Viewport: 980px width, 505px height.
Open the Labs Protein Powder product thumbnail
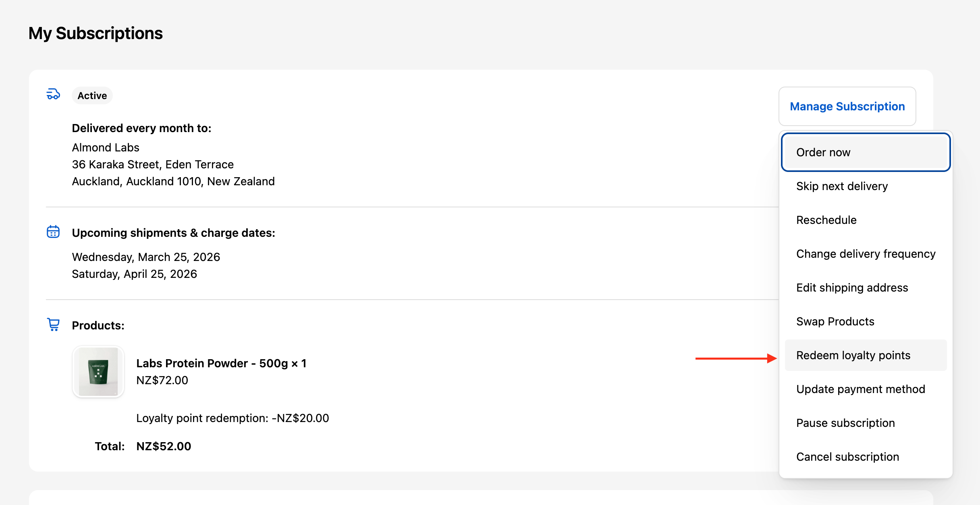pyautogui.click(x=98, y=371)
